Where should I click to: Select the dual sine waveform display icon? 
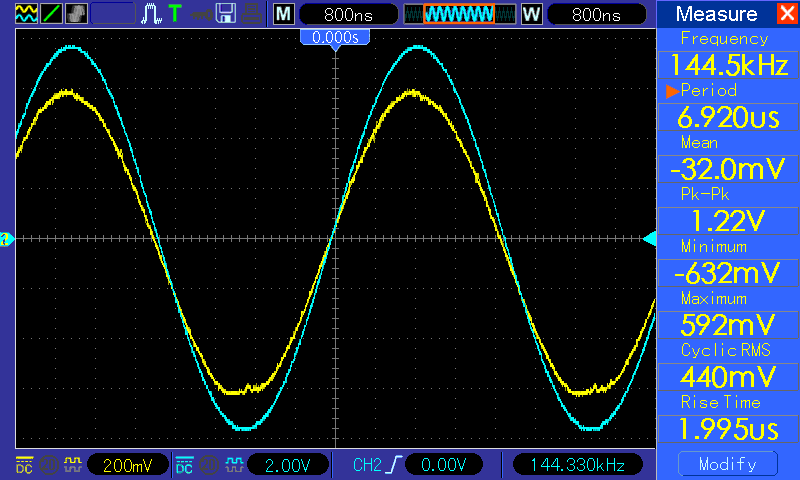point(27,13)
